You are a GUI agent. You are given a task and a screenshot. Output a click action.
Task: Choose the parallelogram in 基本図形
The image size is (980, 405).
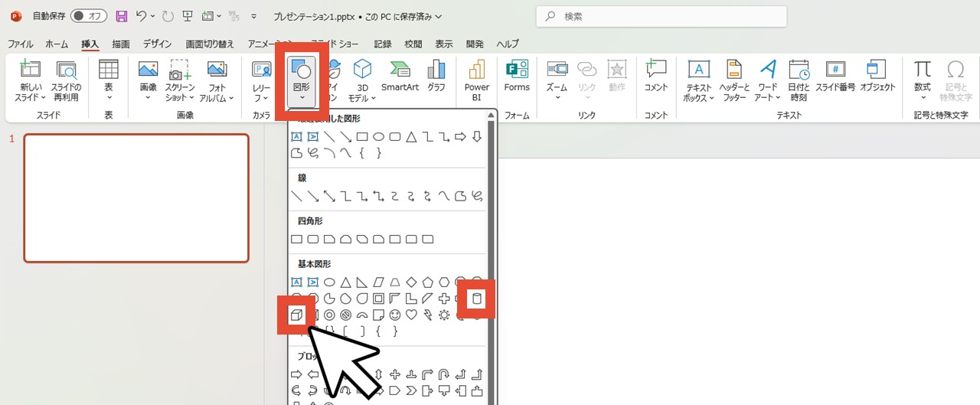pos(378,282)
